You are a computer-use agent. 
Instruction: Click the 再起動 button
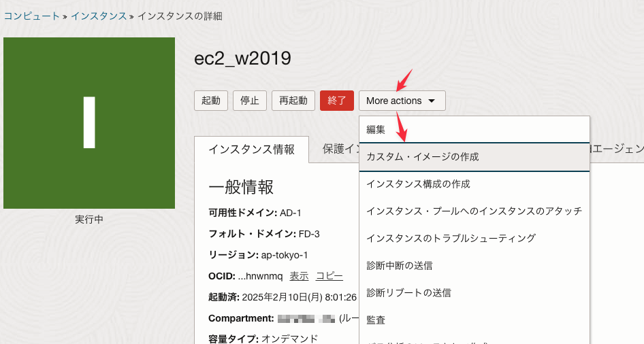coord(293,101)
